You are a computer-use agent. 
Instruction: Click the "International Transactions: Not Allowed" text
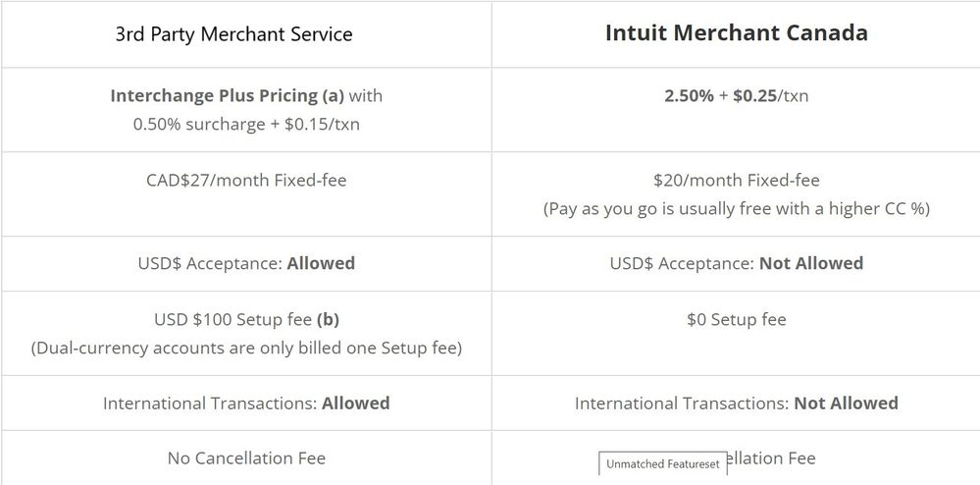pos(736,404)
